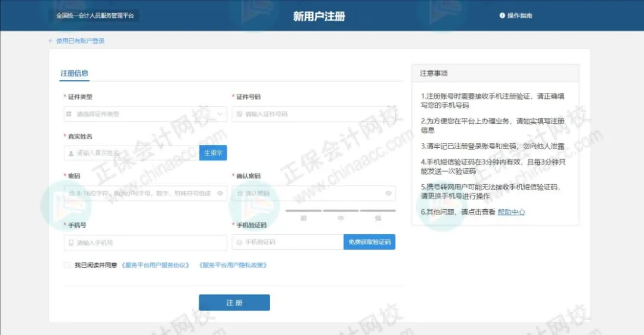Click the 操作指南 help icon in header
Image resolution: width=644 pixels, height=335 pixels.
click(x=502, y=15)
